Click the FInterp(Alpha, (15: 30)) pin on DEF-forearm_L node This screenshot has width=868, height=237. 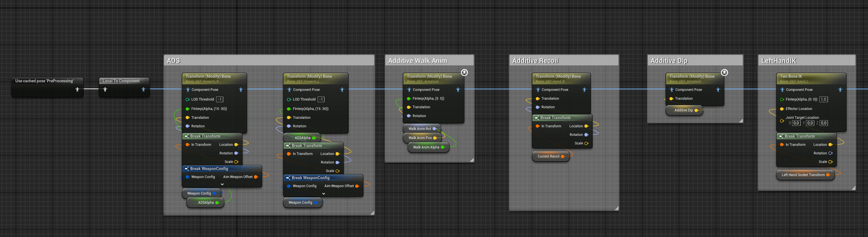(x=289, y=109)
